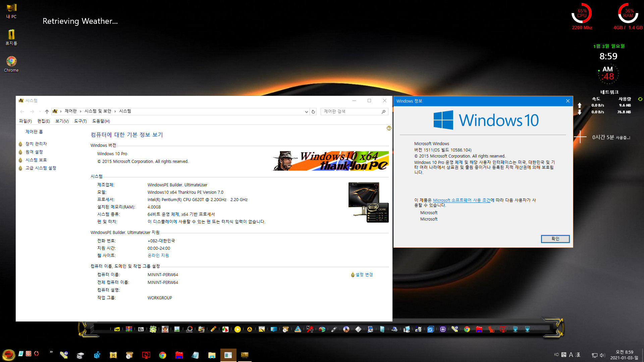
Task: Open the PDF viewer icon in the dock
Action: pyautogui.click(x=117, y=329)
